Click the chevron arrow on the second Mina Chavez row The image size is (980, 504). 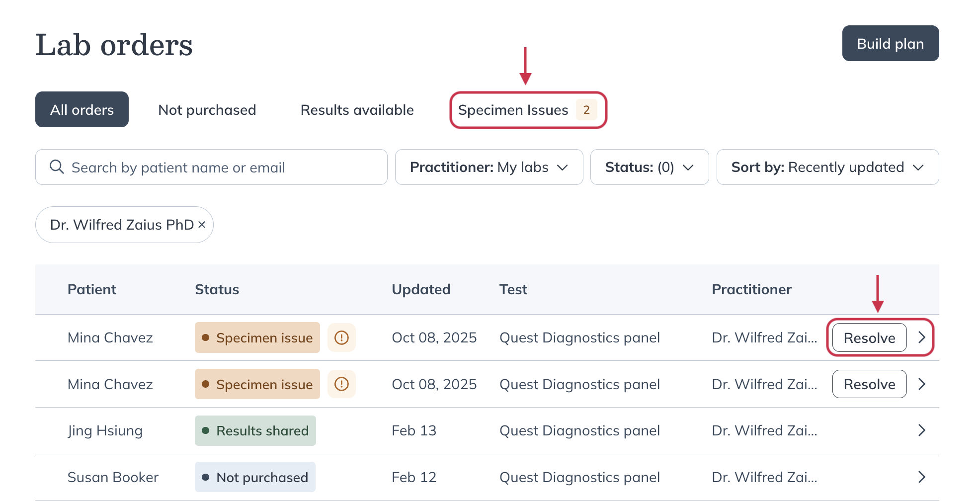[x=922, y=384]
